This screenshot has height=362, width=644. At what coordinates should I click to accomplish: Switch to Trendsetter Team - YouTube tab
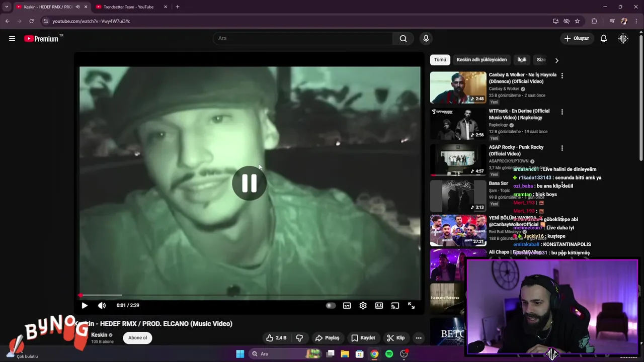coord(128,7)
